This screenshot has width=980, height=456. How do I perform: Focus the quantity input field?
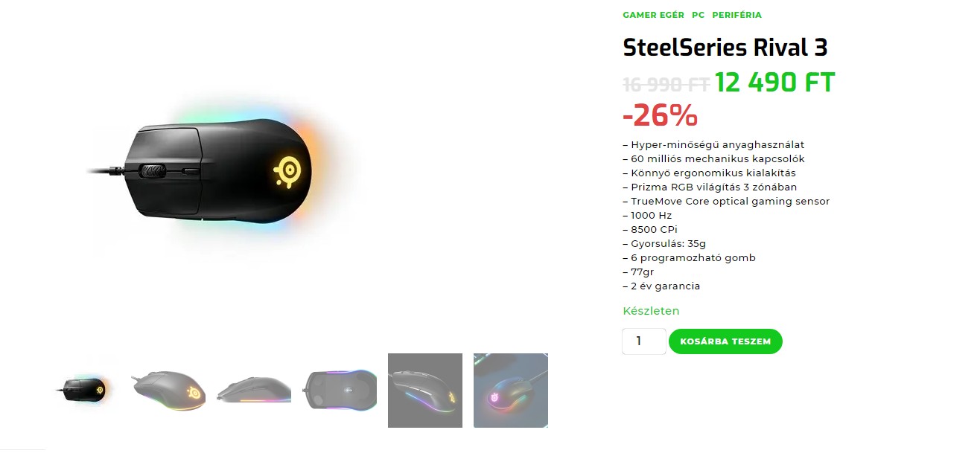point(643,341)
